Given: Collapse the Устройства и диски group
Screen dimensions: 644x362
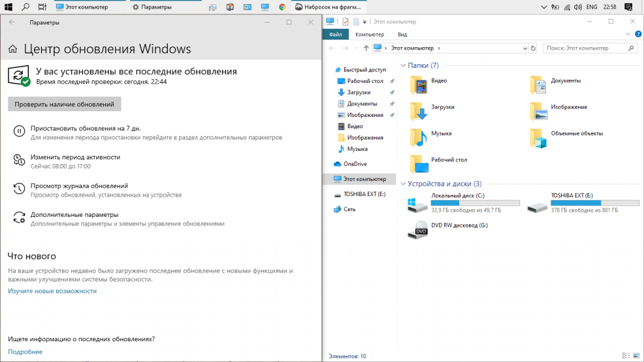Looking at the screenshot, I should click(403, 184).
